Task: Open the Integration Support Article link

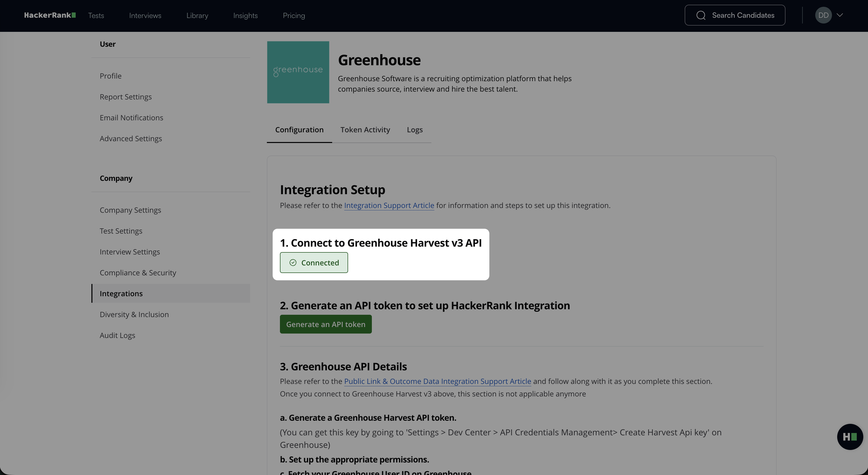Action: pos(389,205)
